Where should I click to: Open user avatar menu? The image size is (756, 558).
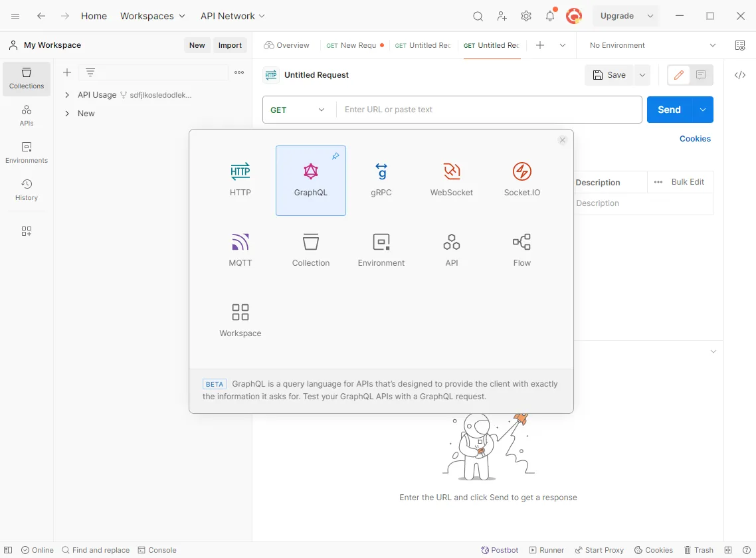pos(574,16)
